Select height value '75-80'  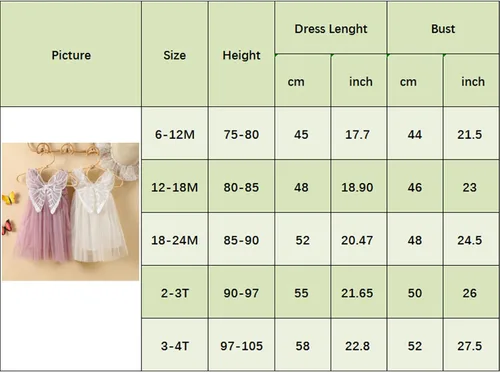241,134
